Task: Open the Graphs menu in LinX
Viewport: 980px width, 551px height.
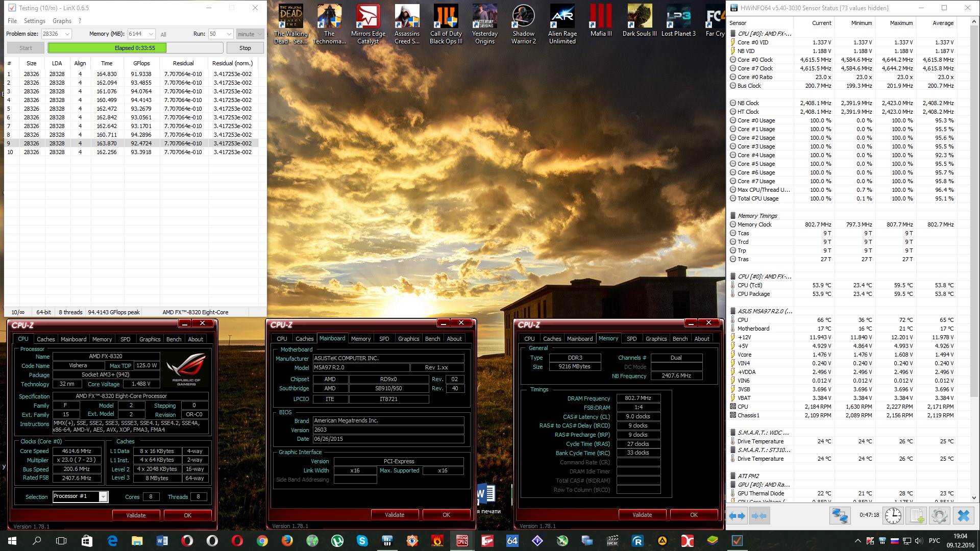Action: [62, 21]
